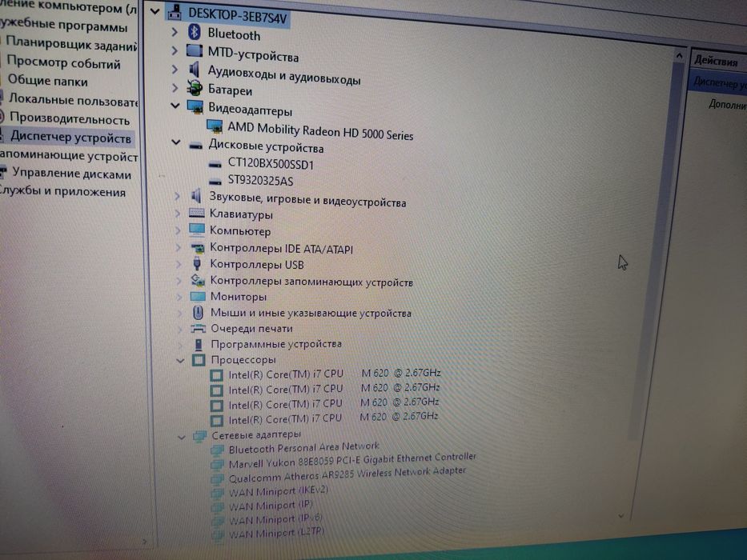Screen dimensions: 747x560
Task: Select Планировщик заданий in the left pane
Action: click(71, 45)
